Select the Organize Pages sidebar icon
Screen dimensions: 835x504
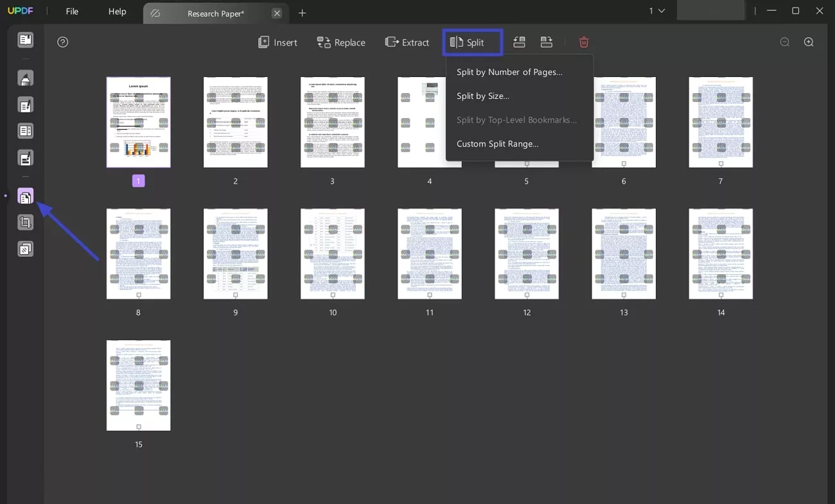[x=25, y=196]
